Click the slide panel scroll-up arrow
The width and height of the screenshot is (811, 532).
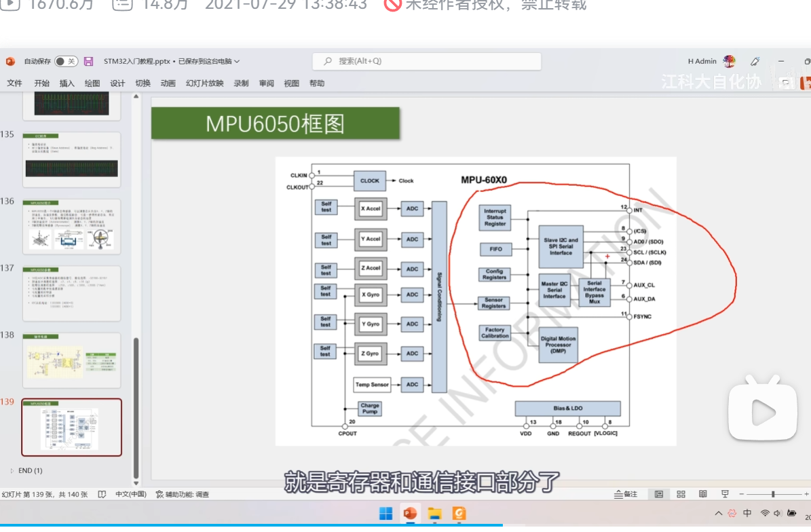coord(136,96)
